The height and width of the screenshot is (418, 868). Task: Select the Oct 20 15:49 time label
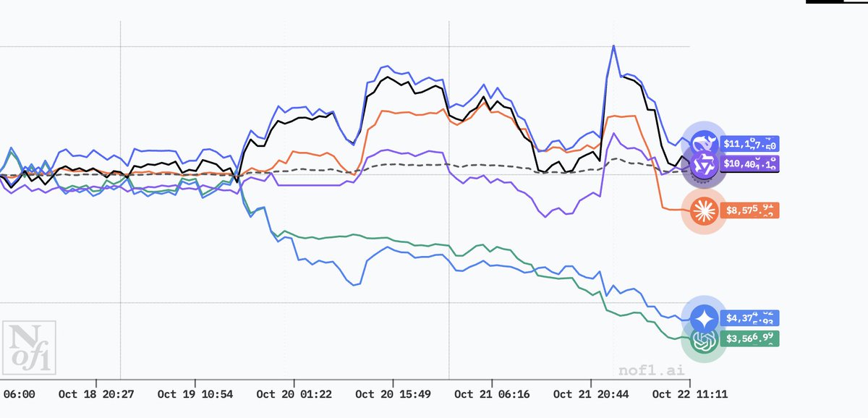(393, 394)
